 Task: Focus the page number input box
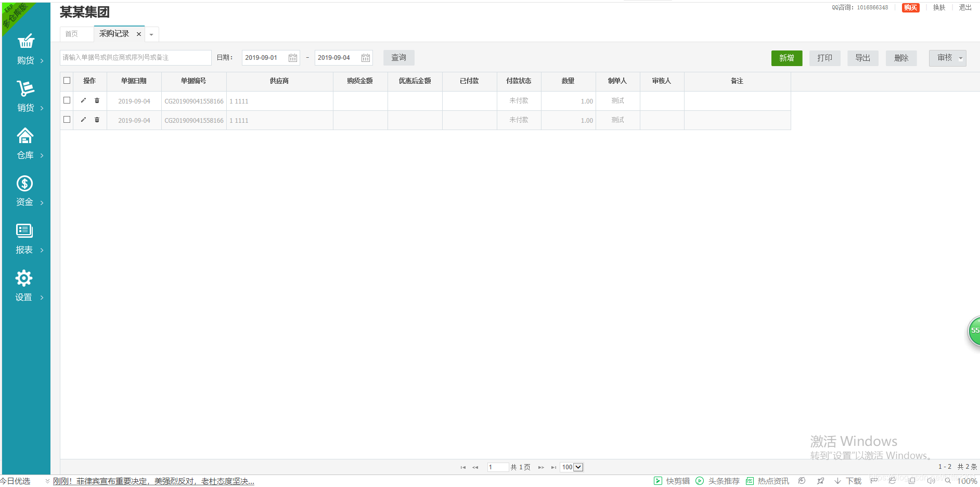coord(498,467)
